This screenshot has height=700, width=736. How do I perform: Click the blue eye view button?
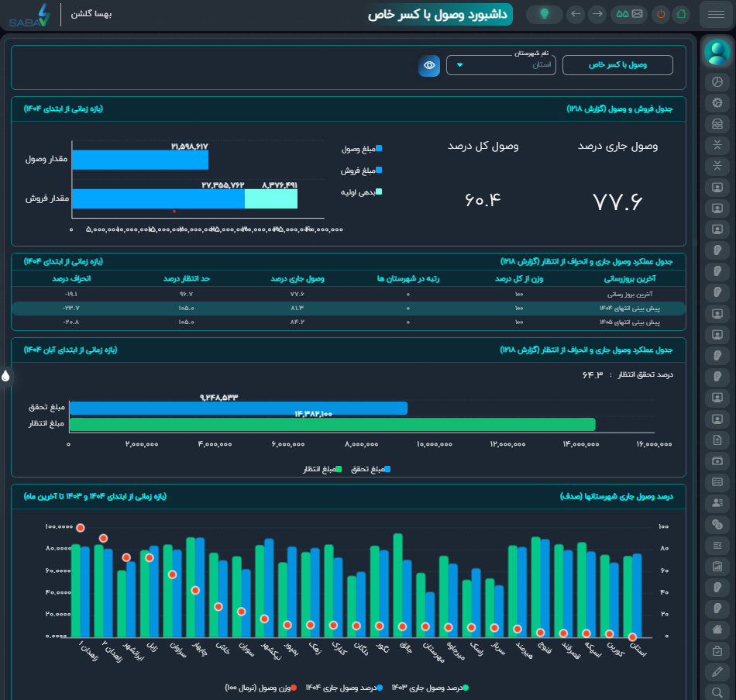[x=429, y=65]
